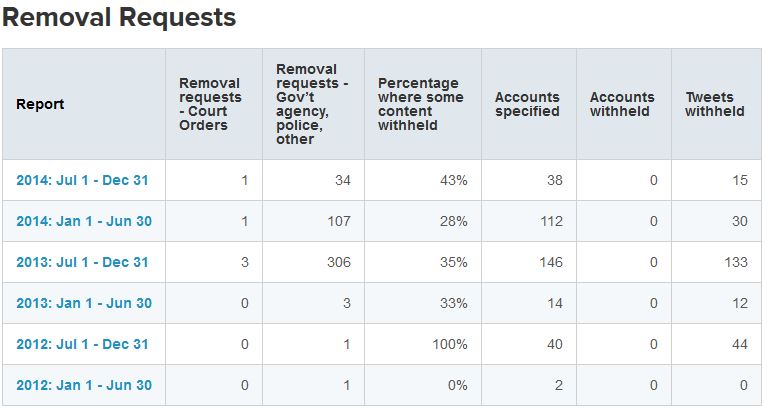Image resolution: width=767 pixels, height=412 pixels.
Task: Click the 146 accounts specified cell
Action: point(549,262)
